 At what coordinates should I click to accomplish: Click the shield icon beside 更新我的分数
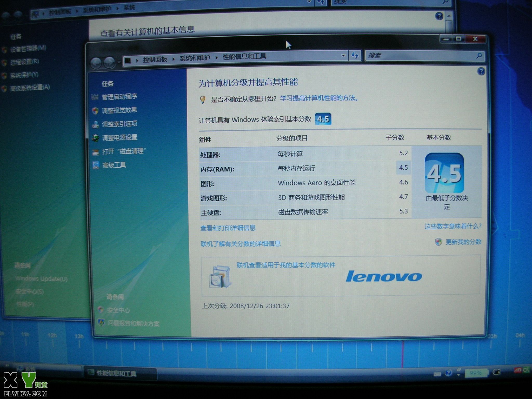pyautogui.click(x=438, y=242)
